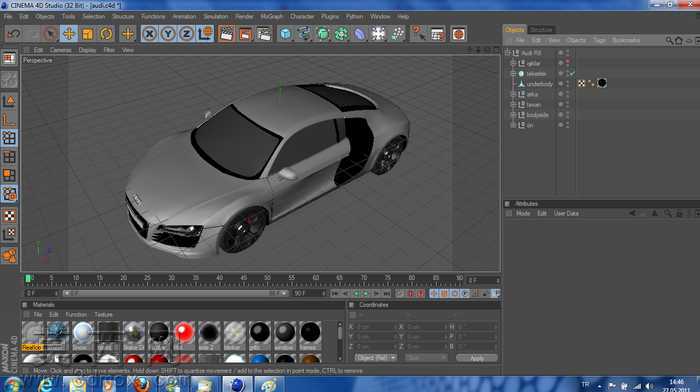The height and width of the screenshot is (392, 700).
Task: Toggle red visibility dot of second object
Action: coord(568,62)
